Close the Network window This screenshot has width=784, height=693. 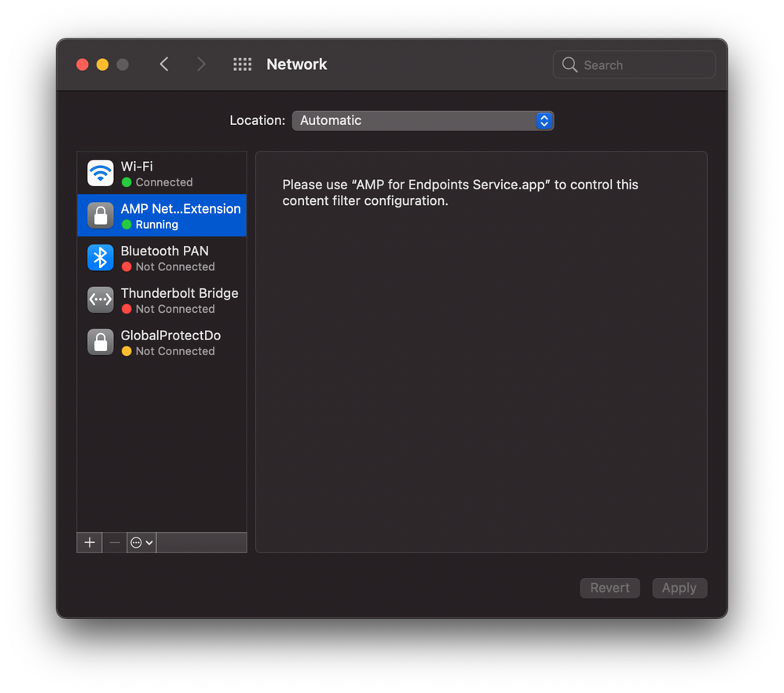pyautogui.click(x=82, y=64)
